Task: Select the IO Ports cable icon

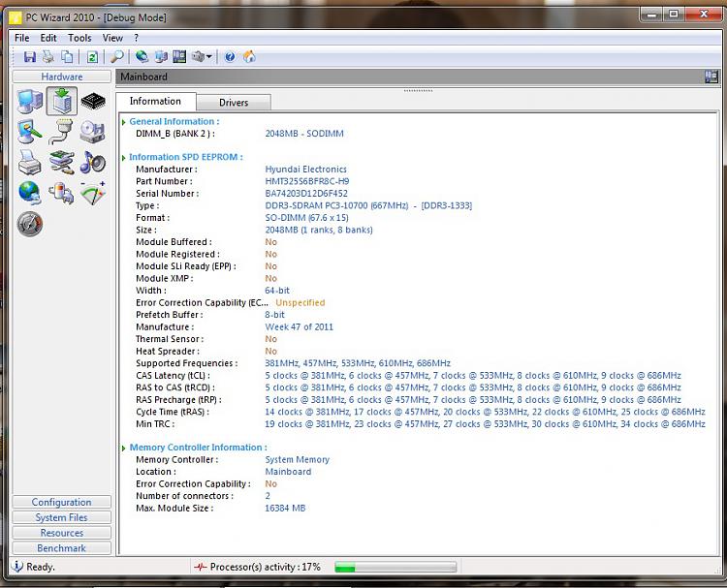Action: (61, 132)
